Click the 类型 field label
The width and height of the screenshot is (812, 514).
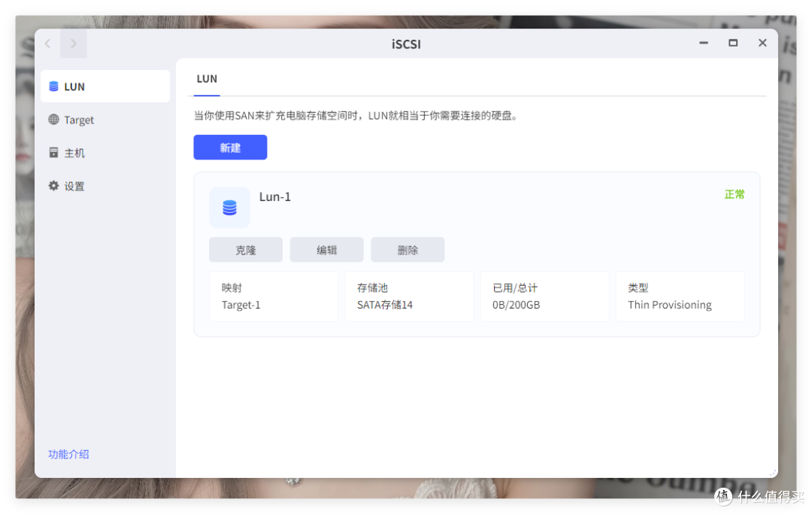click(638, 287)
